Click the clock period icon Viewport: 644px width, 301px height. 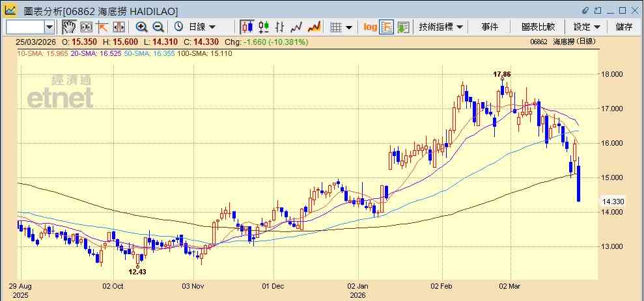coord(178,27)
